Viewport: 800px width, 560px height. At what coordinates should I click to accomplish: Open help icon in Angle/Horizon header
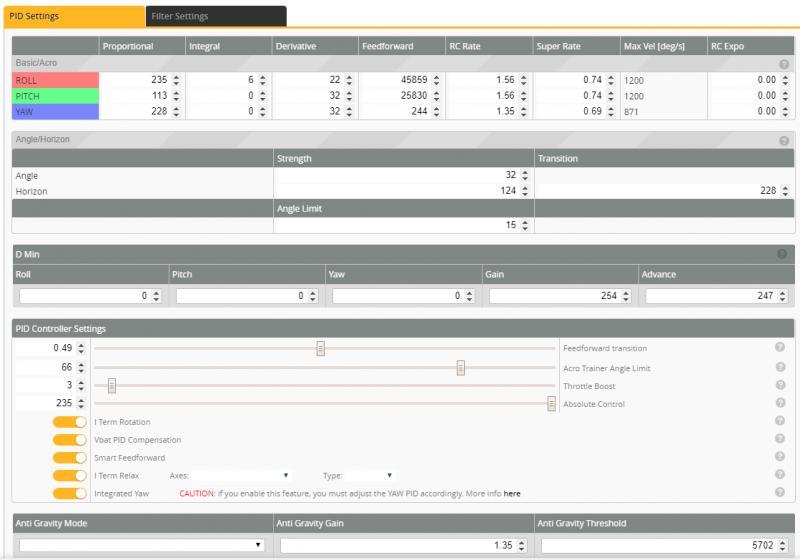click(784, 141)
